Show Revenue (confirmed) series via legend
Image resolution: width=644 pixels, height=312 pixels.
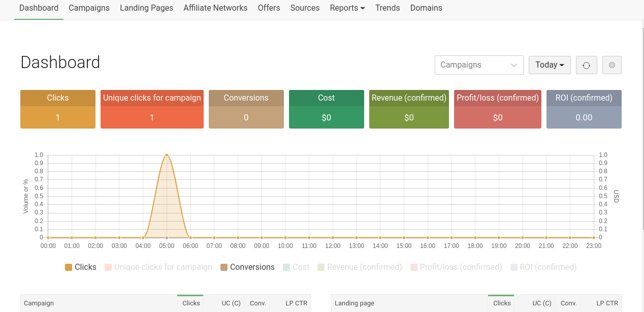pyautogui.click(x=360, y=267)
